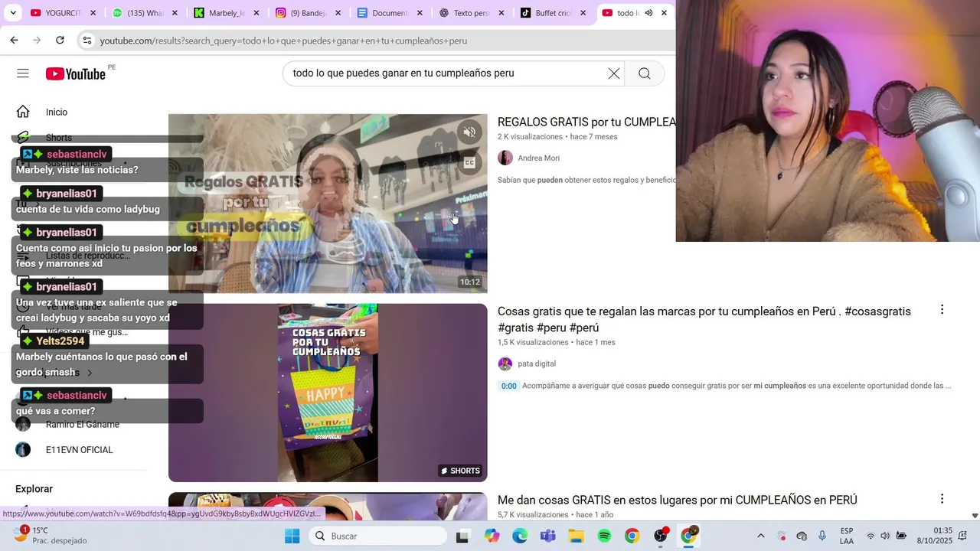This screenshot has width=980, height=551.
Task: Open the E11EVN OFICIAL subscription
Action: [x=79, y=450]
